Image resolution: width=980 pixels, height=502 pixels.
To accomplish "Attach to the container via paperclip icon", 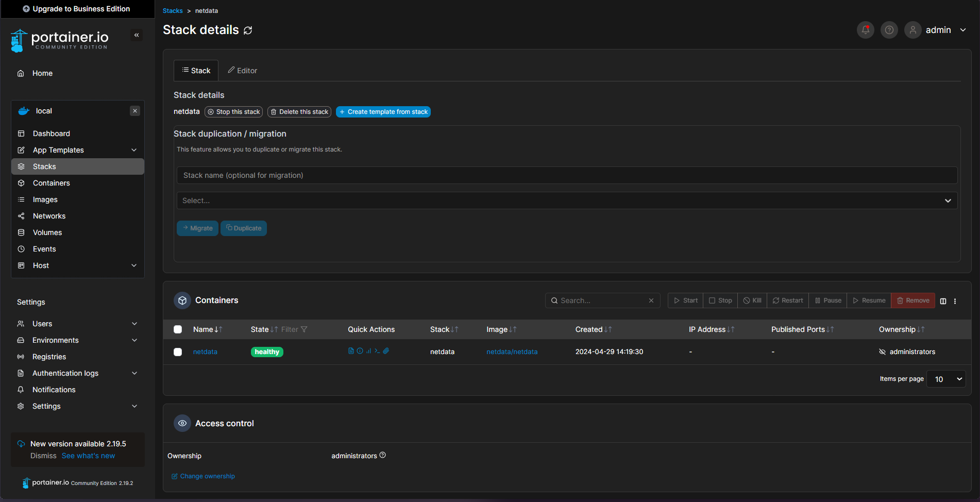I will tap(386, 350).
